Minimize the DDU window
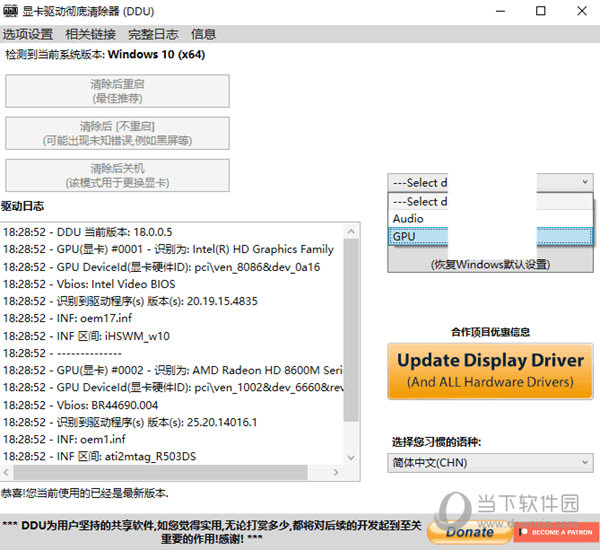Viewport: 600px width, 550px height. point(501,11)
